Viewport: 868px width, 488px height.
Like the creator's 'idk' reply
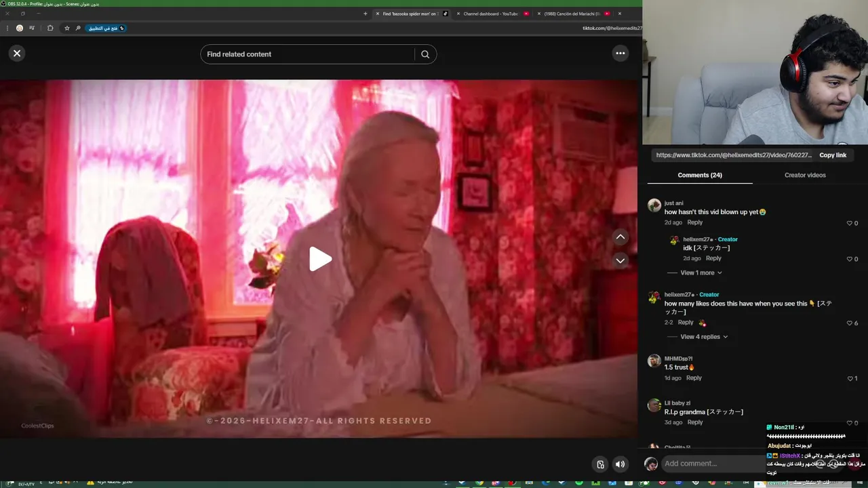tap(849, 259)
